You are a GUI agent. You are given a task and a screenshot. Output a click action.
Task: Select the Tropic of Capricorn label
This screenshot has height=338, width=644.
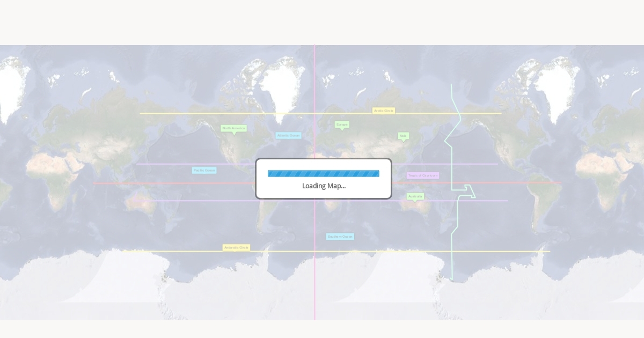[x=423, y=175]
